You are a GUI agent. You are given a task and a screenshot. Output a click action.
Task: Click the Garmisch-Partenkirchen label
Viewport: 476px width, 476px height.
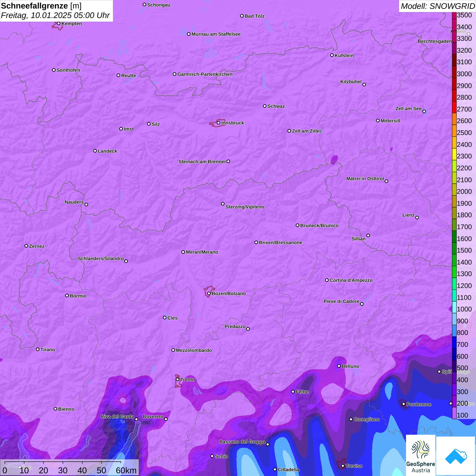point(205,74)
